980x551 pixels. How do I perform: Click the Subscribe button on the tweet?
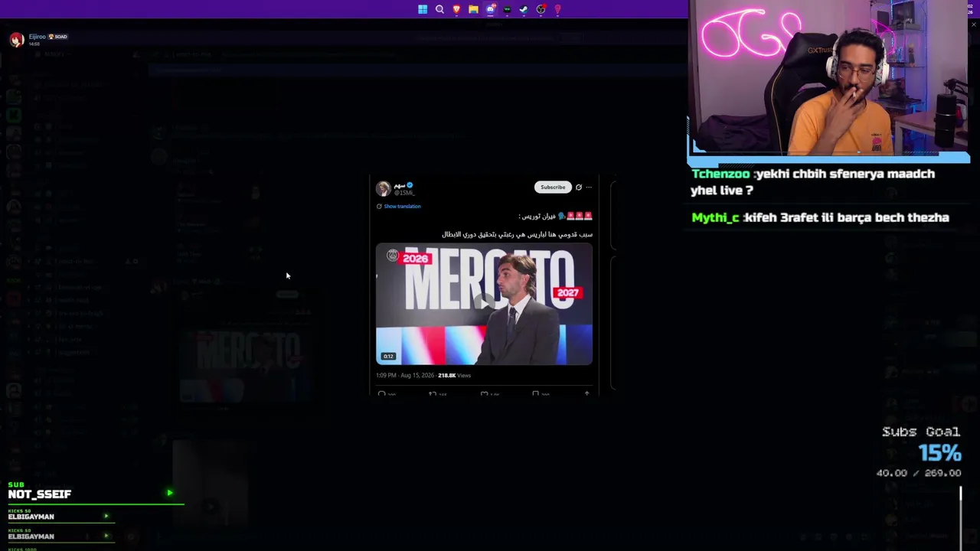(552, 187)
